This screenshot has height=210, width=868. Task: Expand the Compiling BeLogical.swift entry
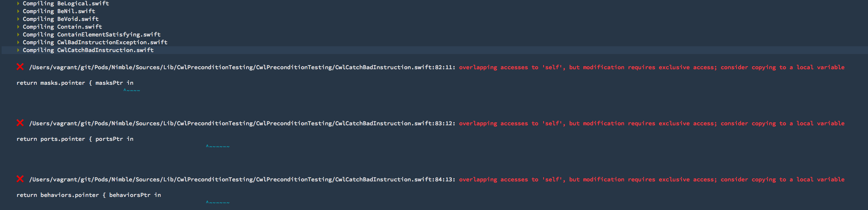18,3
